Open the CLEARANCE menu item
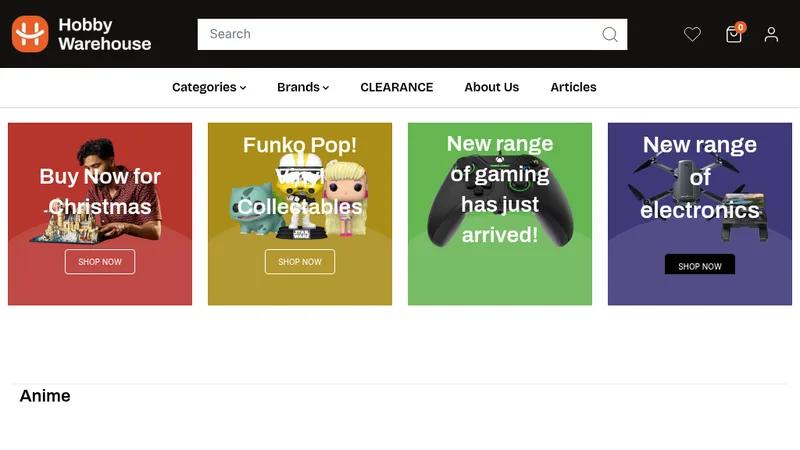This screenshot has width=800, height=450. pos(396,87)
